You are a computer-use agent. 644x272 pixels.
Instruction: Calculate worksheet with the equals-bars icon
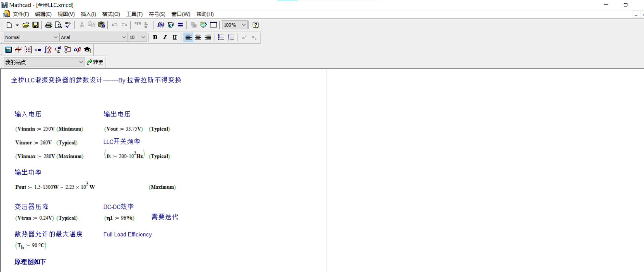coord(180,25)
